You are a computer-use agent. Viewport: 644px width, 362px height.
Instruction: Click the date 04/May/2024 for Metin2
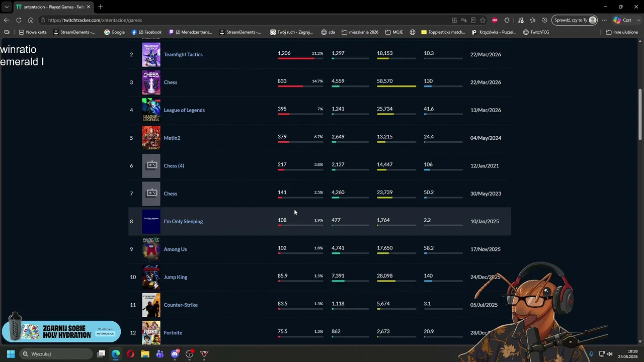click(x=486, y=138)
